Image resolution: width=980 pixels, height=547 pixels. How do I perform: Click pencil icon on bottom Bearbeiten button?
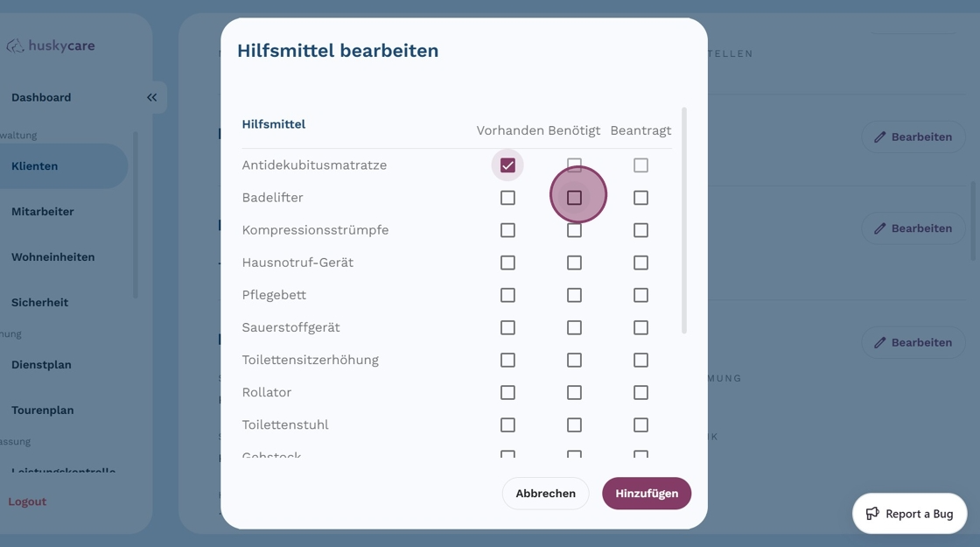[x=879, y=342]
